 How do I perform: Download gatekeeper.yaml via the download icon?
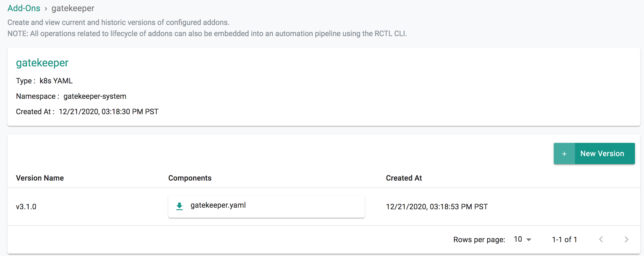(179, 206)
